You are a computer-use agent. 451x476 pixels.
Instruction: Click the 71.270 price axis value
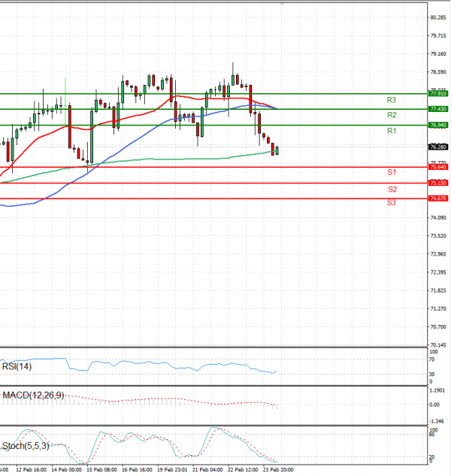point(438,309)
